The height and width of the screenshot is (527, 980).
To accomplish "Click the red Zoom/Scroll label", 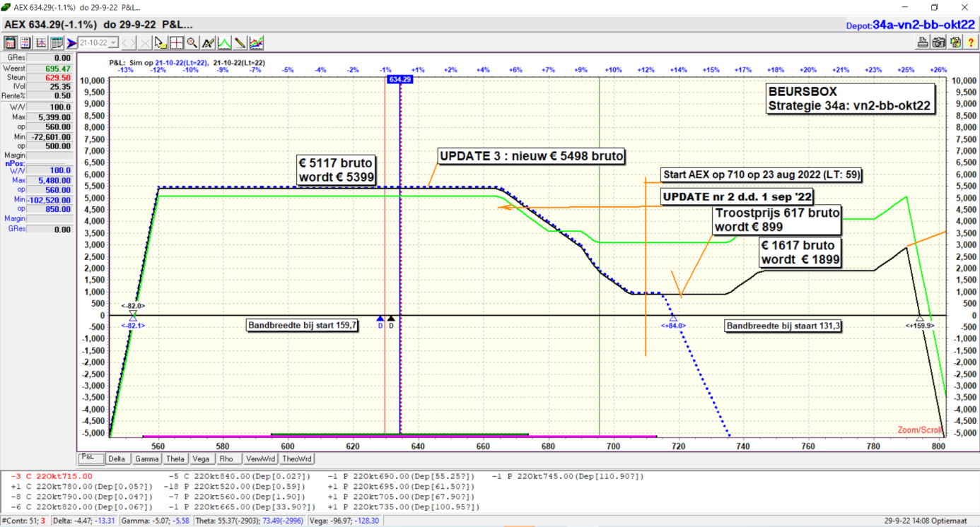I will pos(920,430).
